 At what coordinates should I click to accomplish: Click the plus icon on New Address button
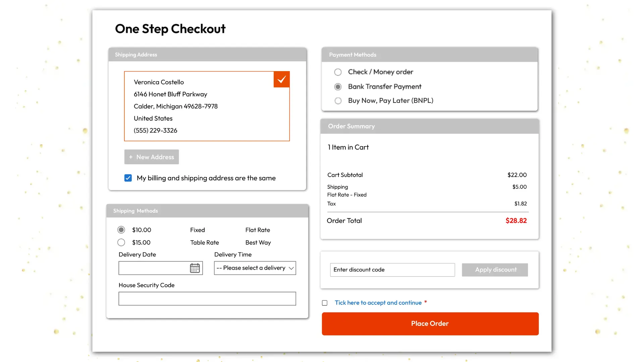(130, 157)
